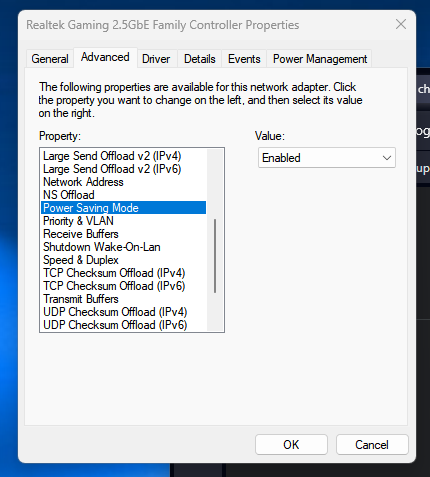Select the Power Saving Mode property

click(123, 208)
